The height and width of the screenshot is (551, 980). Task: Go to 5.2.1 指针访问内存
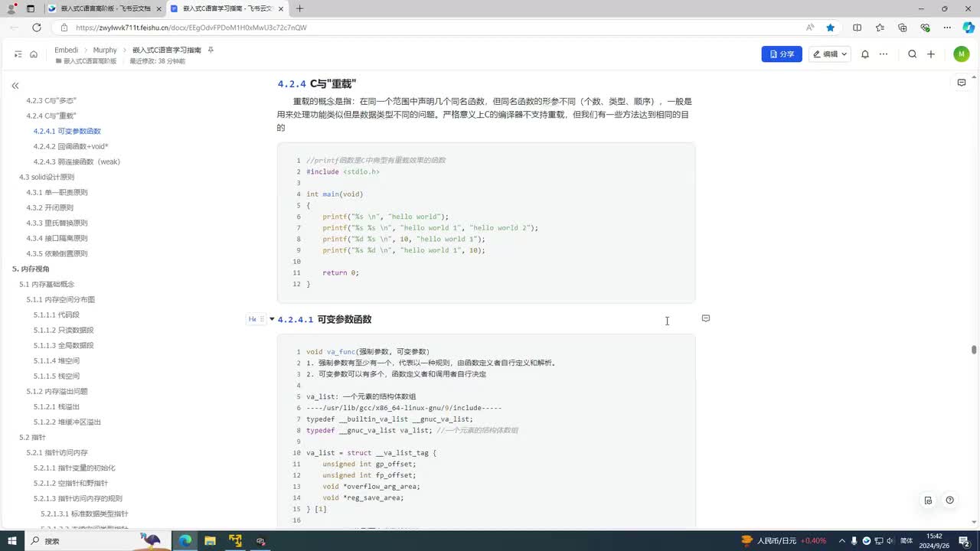57,452
